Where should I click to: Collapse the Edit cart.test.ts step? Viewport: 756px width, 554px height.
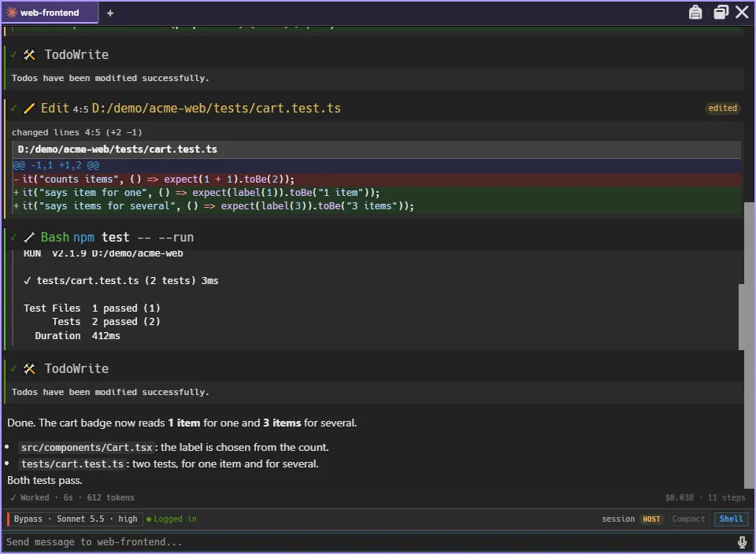click(373, 109)
